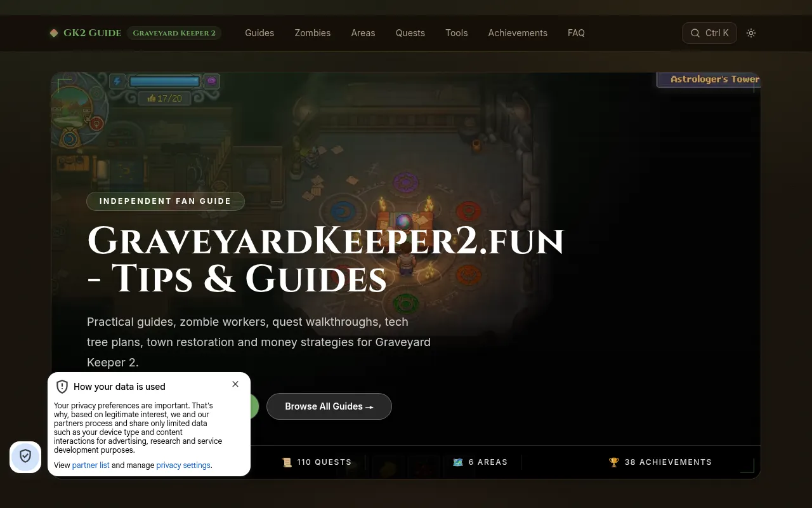Go to Achievements page

518,33
